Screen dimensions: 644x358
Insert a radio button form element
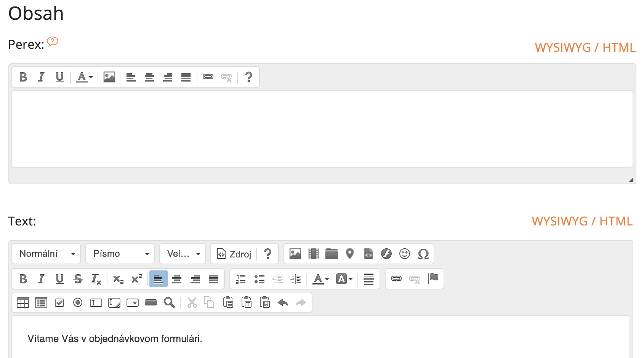tap(78, 303)
